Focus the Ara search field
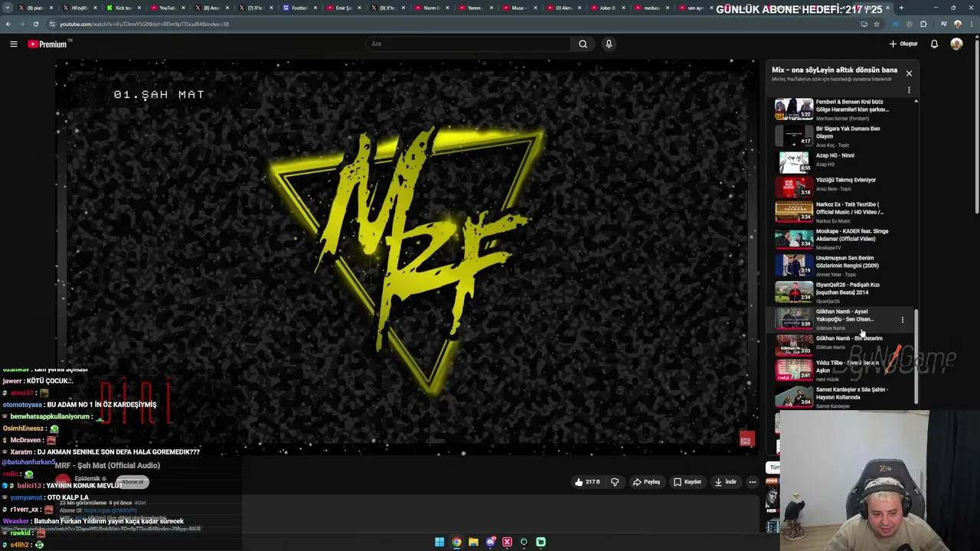The width and height of the screenshot is (980, 551). (x=469, y=44)
